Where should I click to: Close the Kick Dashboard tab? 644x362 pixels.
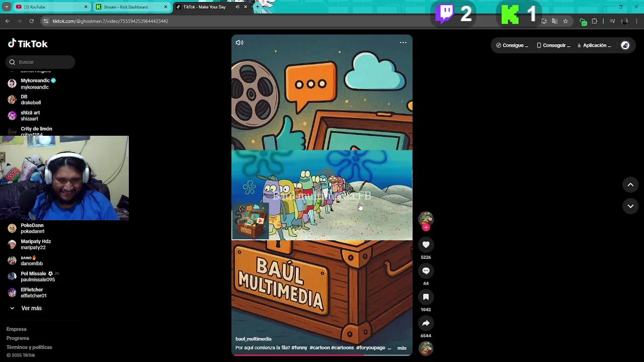(x=166, y=7)
